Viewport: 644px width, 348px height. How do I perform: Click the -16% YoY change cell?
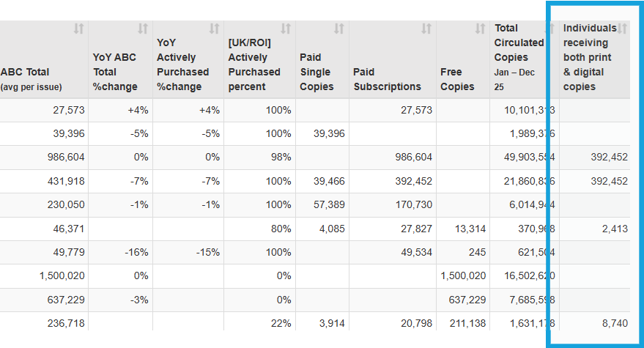pyautogui.click(x=136, y=253)
